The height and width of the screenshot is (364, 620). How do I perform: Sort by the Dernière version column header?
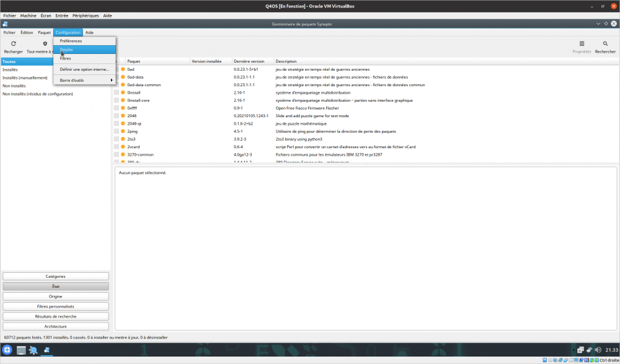[249, 61]
